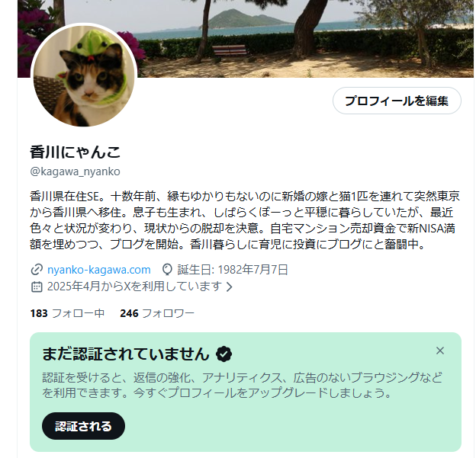Click the calendar icon for join date

[x=37, y=287]
